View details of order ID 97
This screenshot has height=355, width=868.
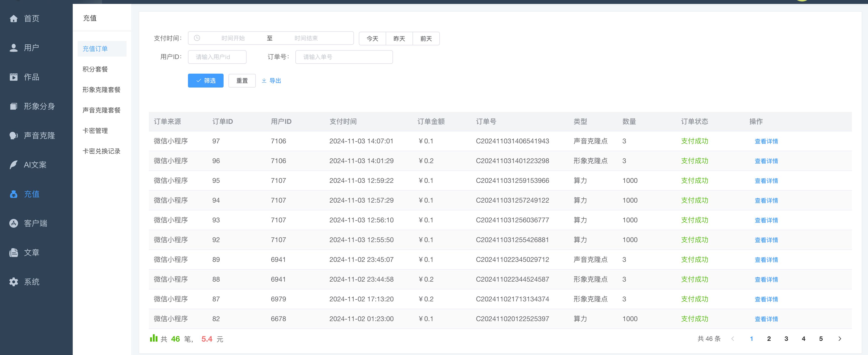pyautogui.click(x=766, y=141)
